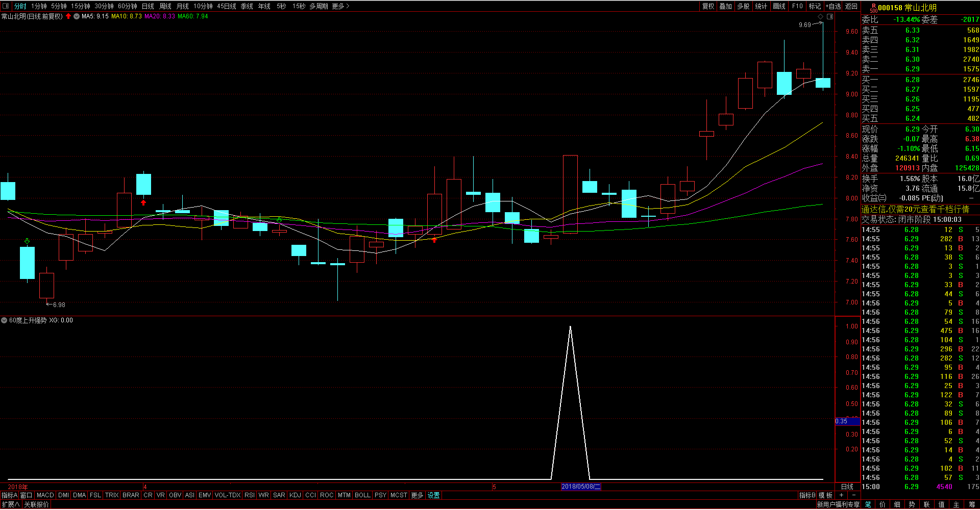Open F10 company info
Viewport: 980px width, 510px height.
pyautogui.click(x=797, y=6)
